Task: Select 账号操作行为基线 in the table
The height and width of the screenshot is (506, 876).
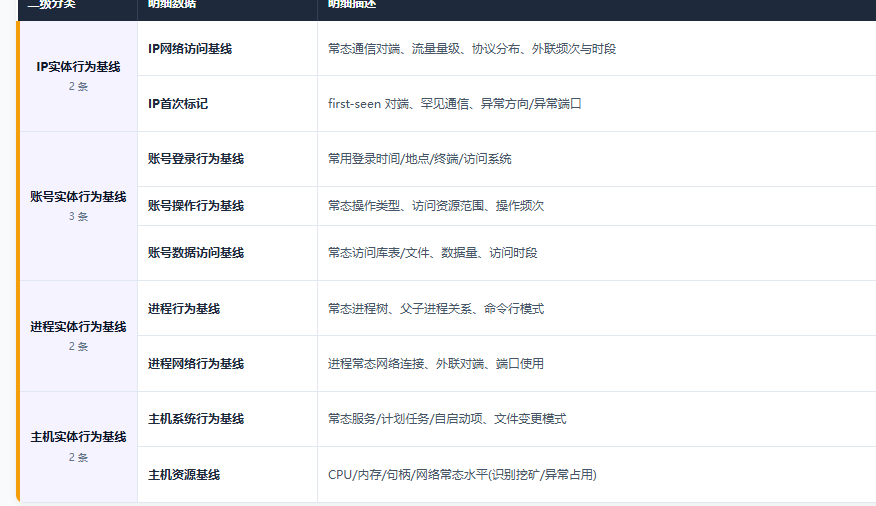Action: (x=196, y=206)
